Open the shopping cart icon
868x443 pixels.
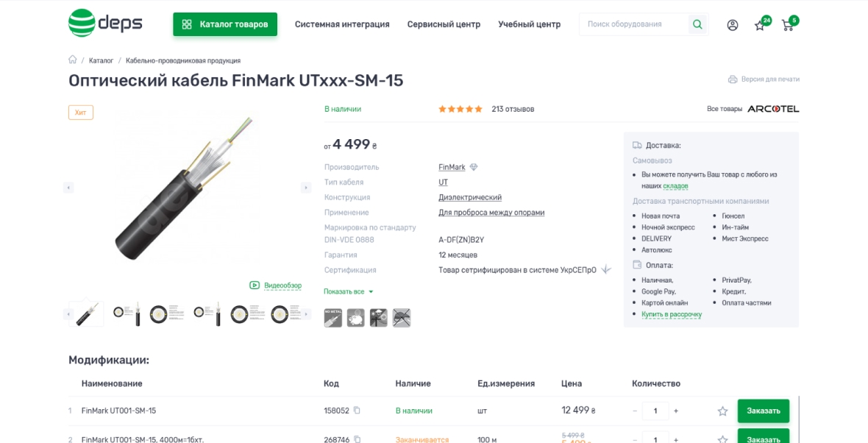(787, 26)
